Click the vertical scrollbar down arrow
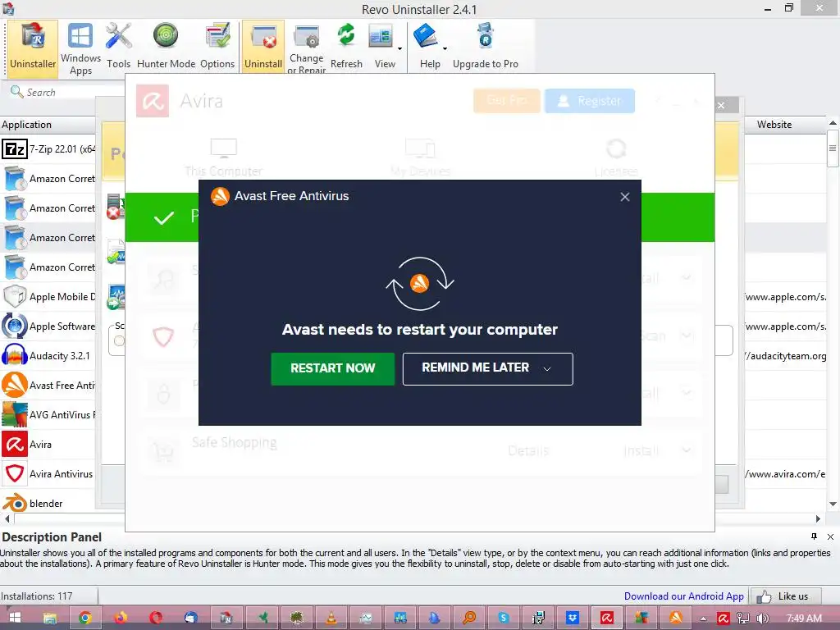840x630 pixels. [x=833, y=504]
